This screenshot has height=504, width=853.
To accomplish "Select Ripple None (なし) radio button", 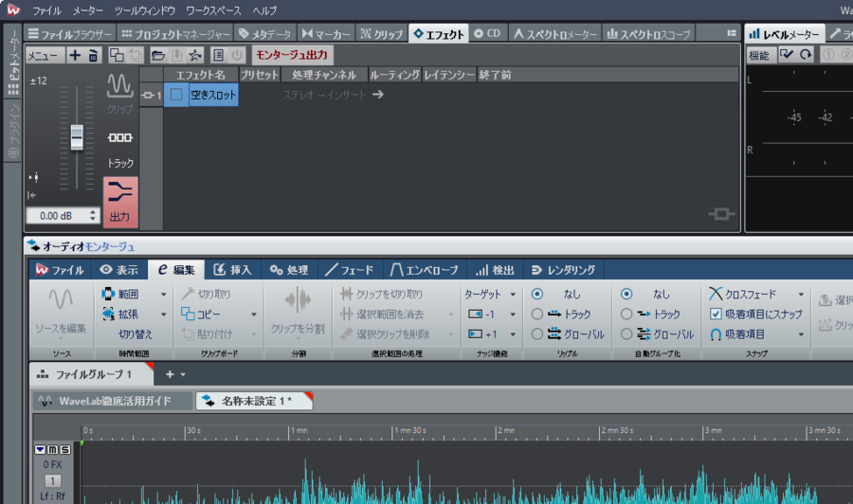I will pyautogui.click(x=537, y=294).
